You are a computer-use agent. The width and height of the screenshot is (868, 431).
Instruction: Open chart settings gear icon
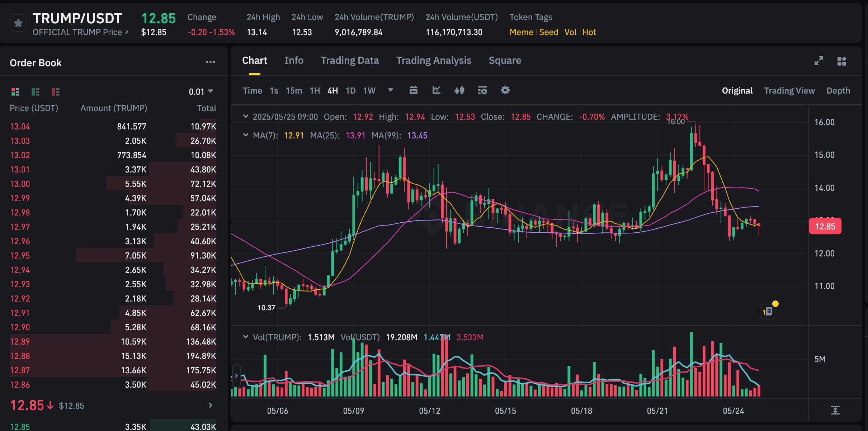click(x=505, y=90)
